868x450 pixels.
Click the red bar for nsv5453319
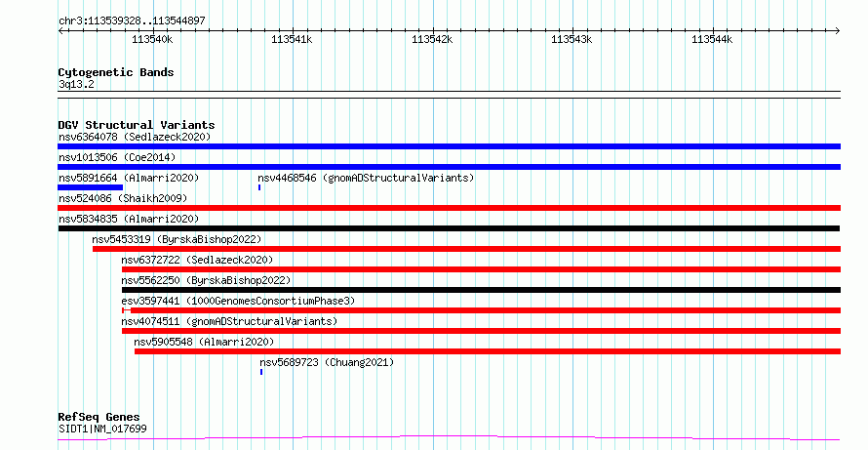click(x=466, y=249)
